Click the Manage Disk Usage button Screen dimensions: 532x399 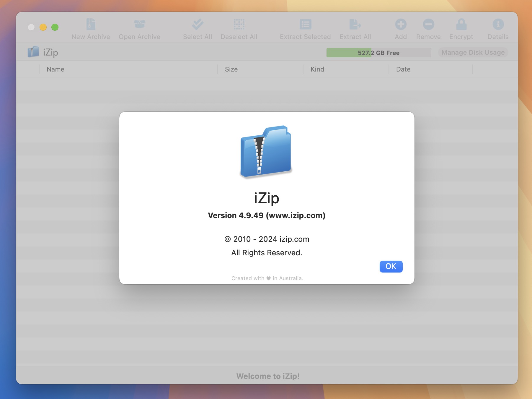tap(473, 53)
